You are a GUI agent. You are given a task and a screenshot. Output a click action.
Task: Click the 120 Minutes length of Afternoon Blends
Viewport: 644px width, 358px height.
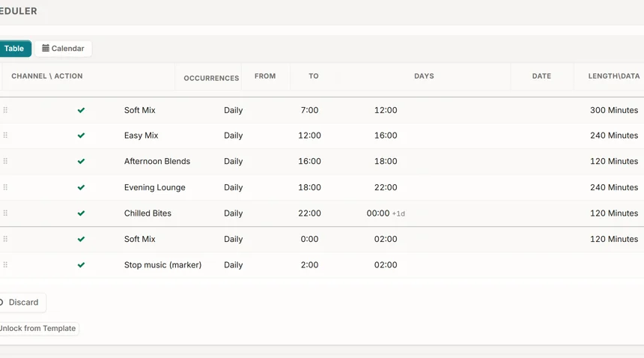[614, 161]
